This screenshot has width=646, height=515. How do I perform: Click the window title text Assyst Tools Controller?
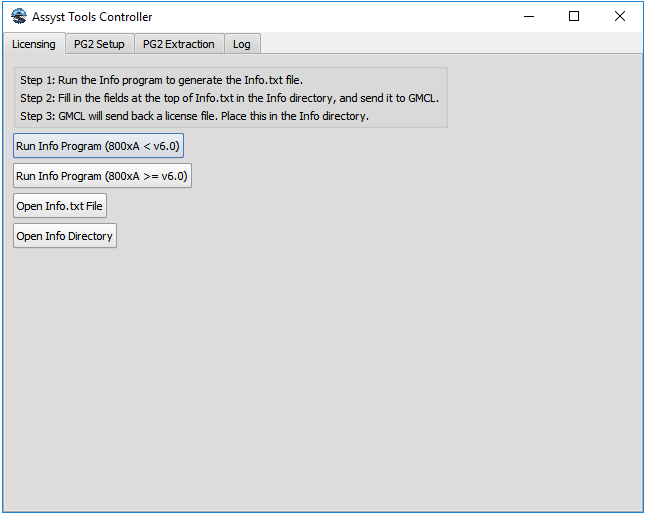click(x=92, y=17)
